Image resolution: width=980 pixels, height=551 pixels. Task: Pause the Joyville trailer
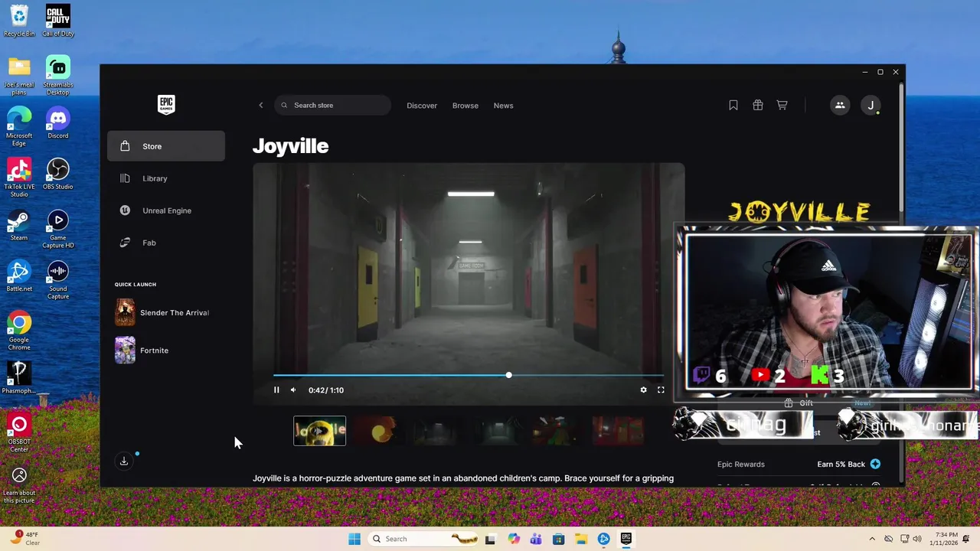pyautogui.click(x=276, y=390)
